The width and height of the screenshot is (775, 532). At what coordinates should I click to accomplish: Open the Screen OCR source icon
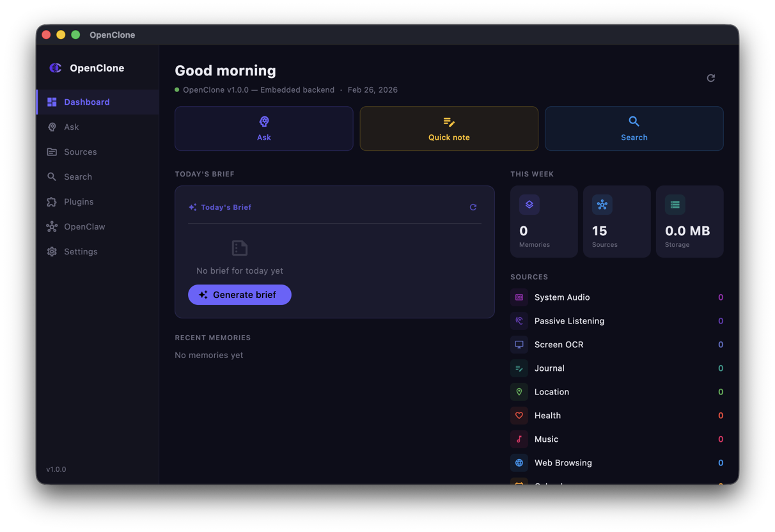click(x=519, y=344)
